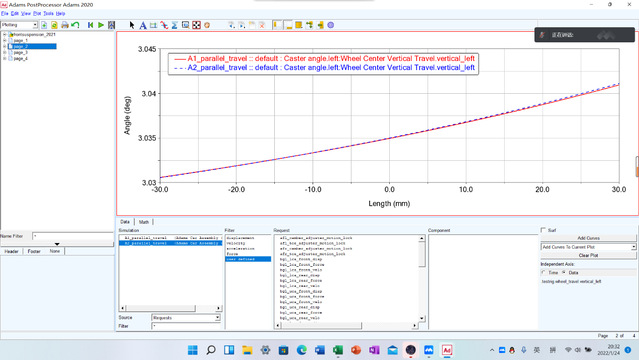
Task: Open the Tools menu
Action: (x=48, y=13)
